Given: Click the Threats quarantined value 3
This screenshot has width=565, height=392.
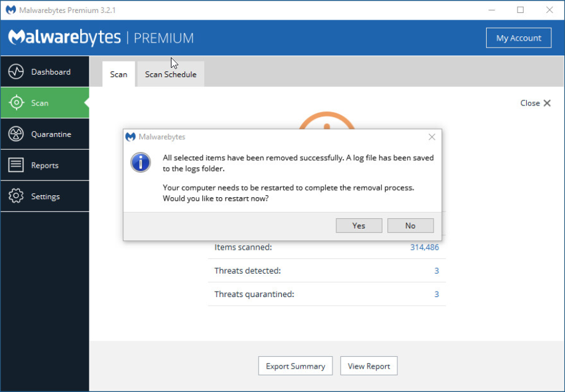Looking at the screenshot, I should (x=436, y=294).
